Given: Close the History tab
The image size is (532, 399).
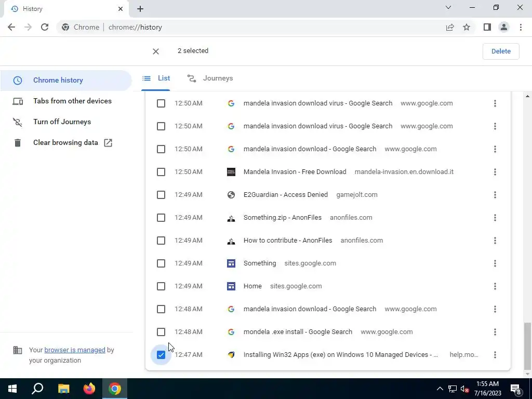Looking at the screenshot, I should 121,9.
